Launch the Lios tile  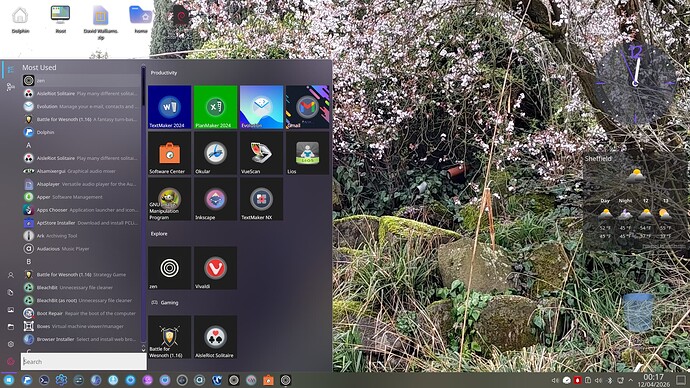307,153
